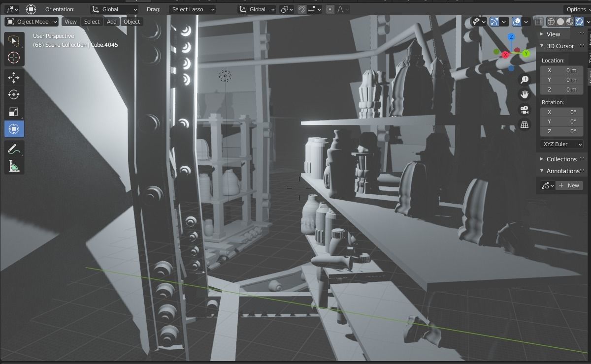Click the negative Y axis green dot

pyautogui.click(x=496, y=51)
